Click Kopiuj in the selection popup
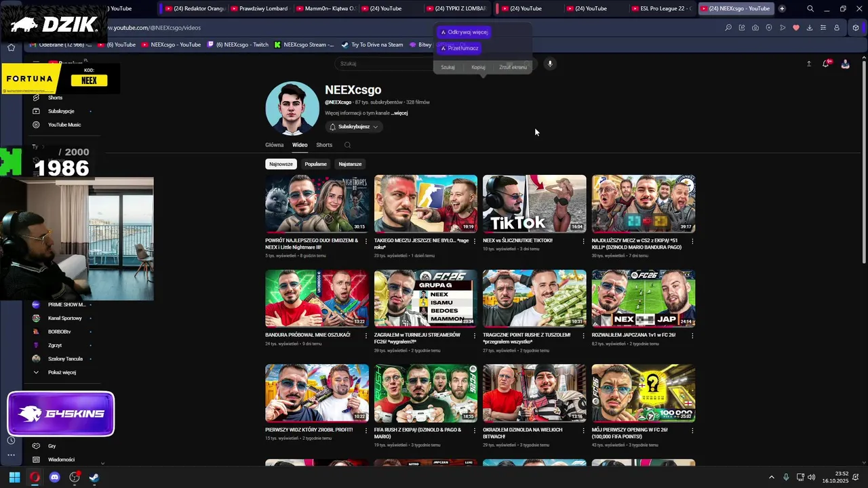868x488 pixels. [478, 67]
